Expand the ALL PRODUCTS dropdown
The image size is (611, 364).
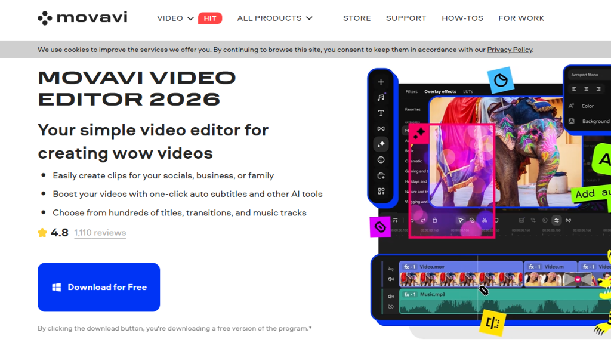[274, 18]
